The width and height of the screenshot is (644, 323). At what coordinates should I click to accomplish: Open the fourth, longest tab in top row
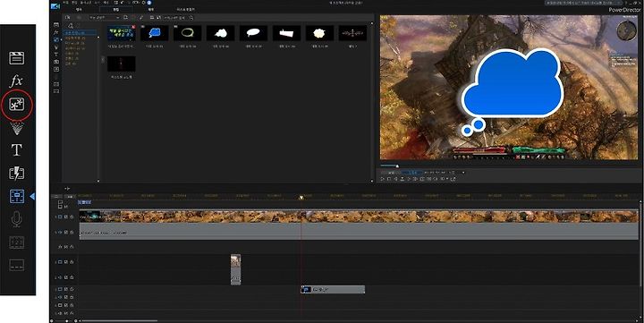(x=186, y=9)
